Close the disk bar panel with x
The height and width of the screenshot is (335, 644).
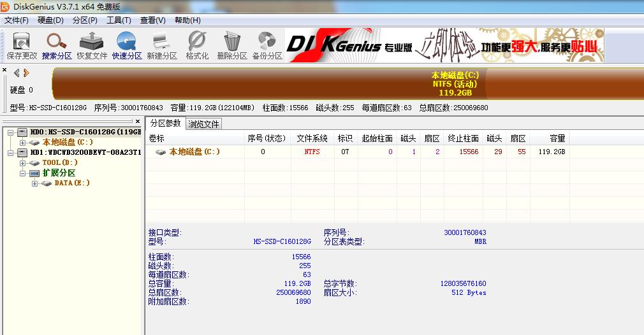click(4, 69)
